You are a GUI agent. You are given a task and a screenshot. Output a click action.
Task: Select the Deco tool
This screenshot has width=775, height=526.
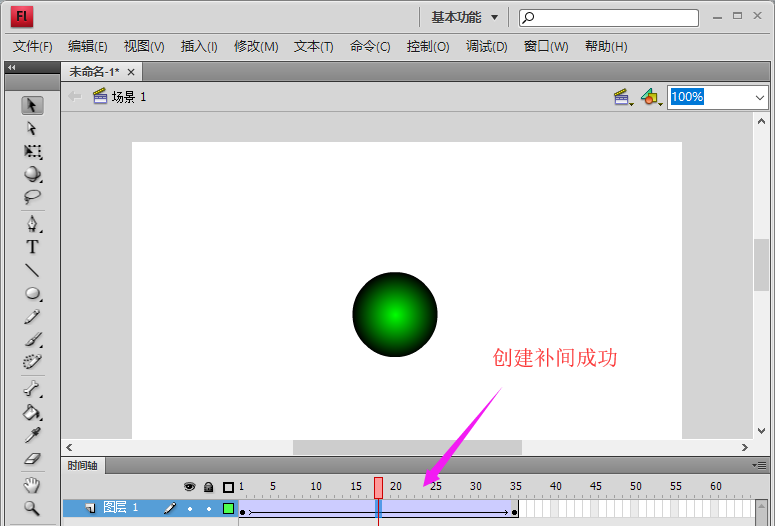[32, 361]
